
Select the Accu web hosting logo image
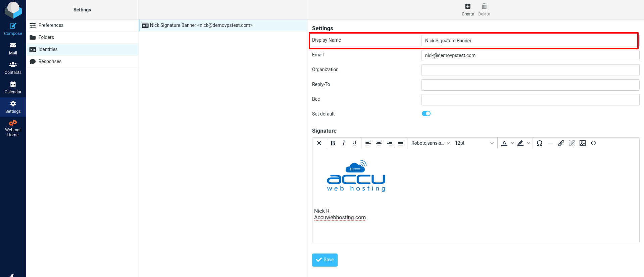click(356, 176)
